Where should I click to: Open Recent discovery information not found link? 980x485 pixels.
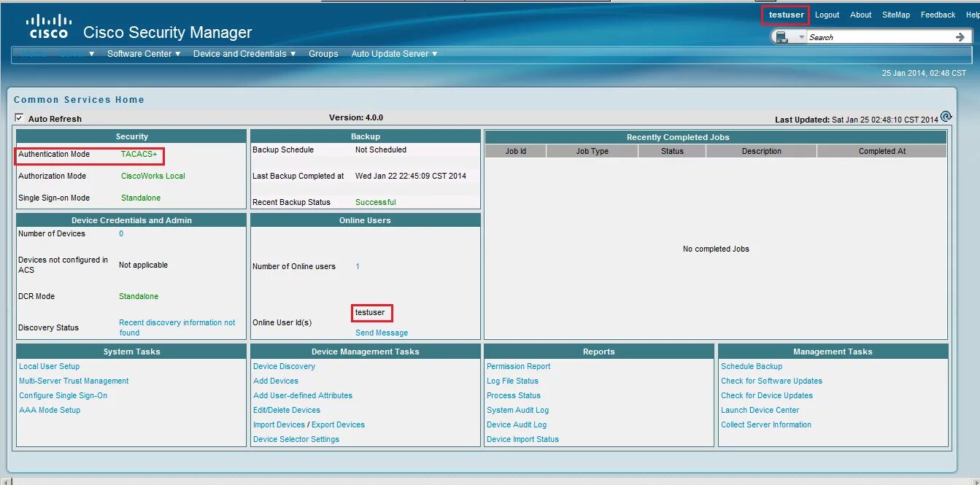177,327
